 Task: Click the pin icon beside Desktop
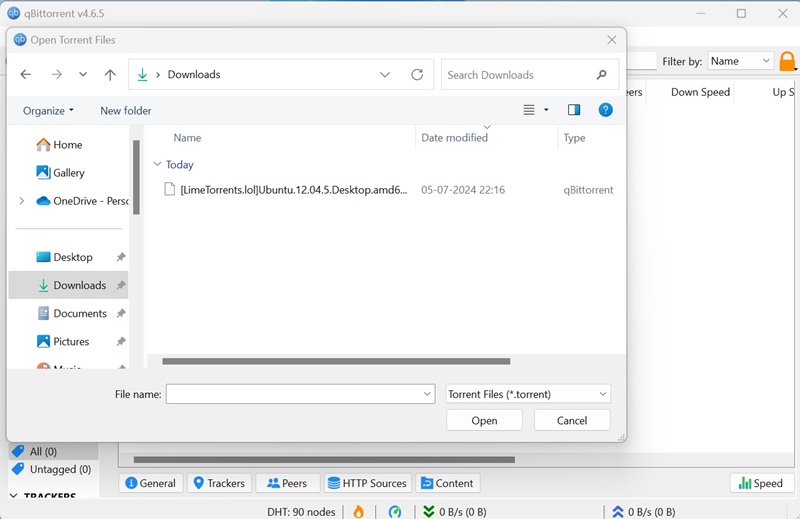(121, 257)
